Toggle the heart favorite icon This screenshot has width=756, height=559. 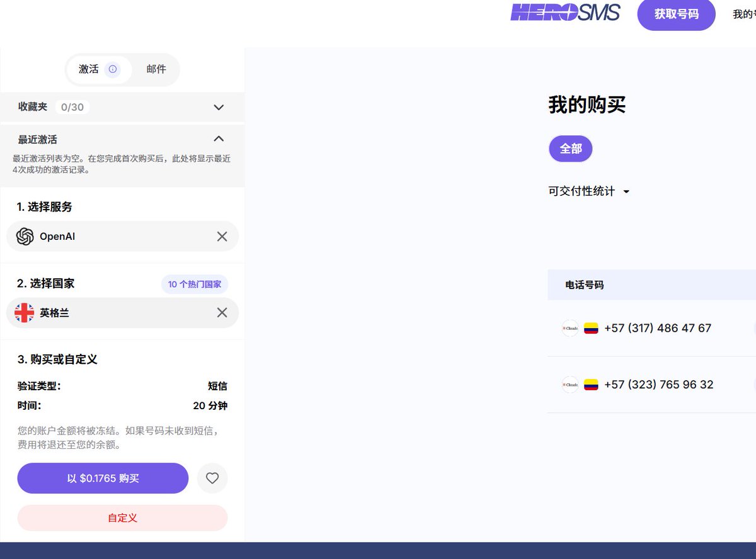tap(212, 478)
